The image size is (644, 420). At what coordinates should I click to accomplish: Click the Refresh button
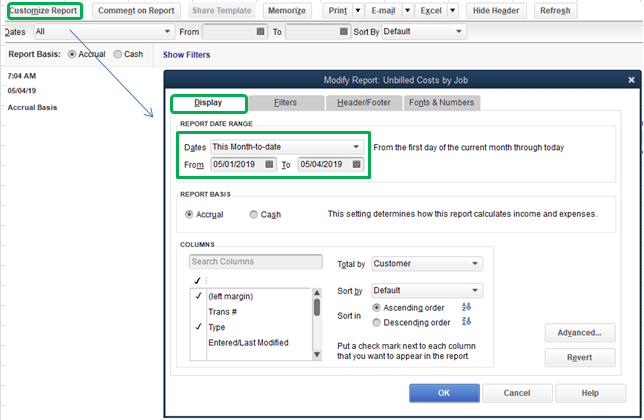tap(555, 11)
